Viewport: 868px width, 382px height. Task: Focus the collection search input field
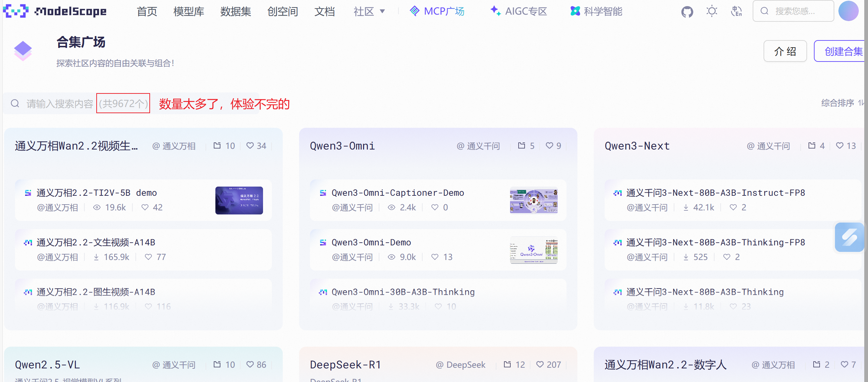[60, 104]
